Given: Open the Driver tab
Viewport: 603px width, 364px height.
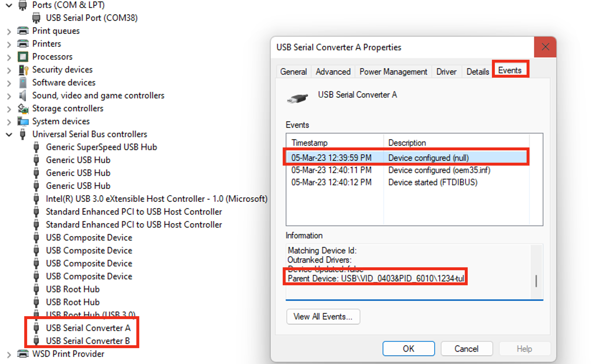Looking at the screenshot, I should click(446, 72).
